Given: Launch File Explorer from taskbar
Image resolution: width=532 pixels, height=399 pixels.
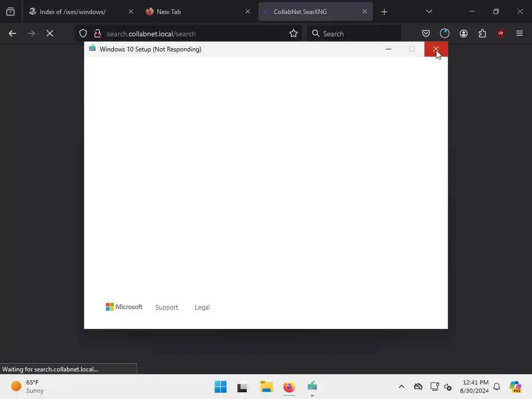Looking at the screenshot, I should pyautogui.click(x=267, y=387).
